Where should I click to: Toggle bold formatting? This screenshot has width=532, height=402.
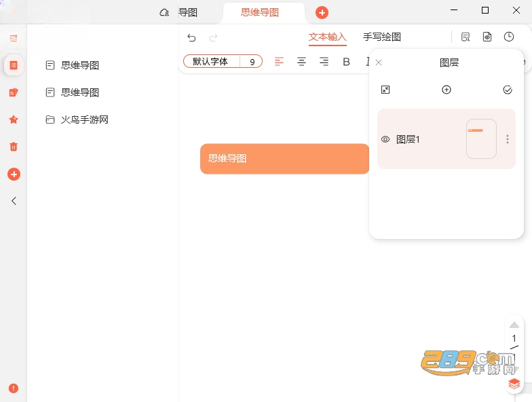coord(346,62)
